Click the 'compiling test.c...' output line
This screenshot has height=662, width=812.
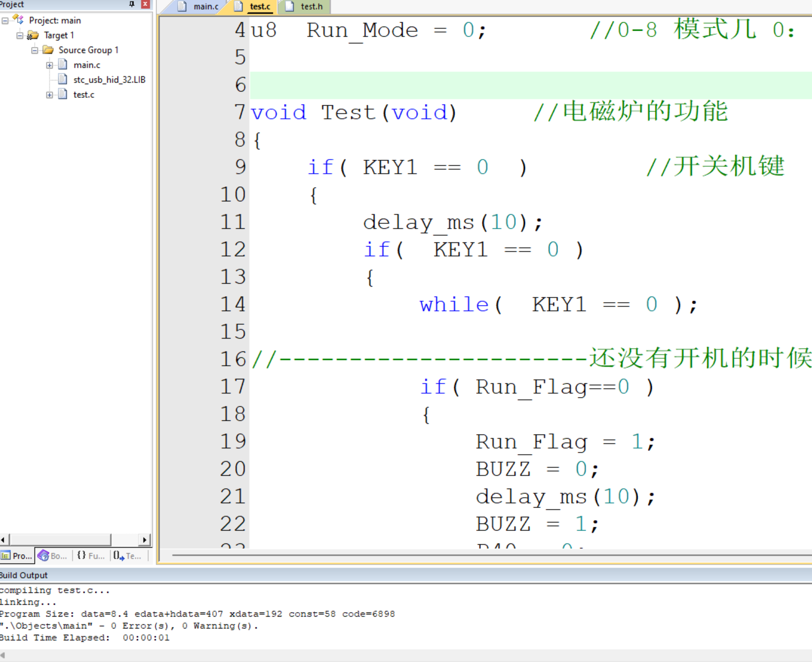(x=55, y=590)
